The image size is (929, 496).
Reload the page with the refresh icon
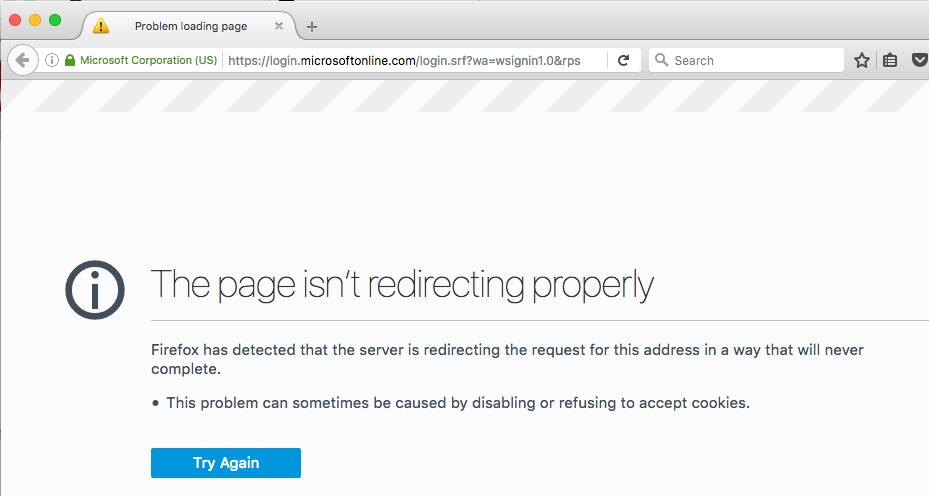[x=623, y=60]
